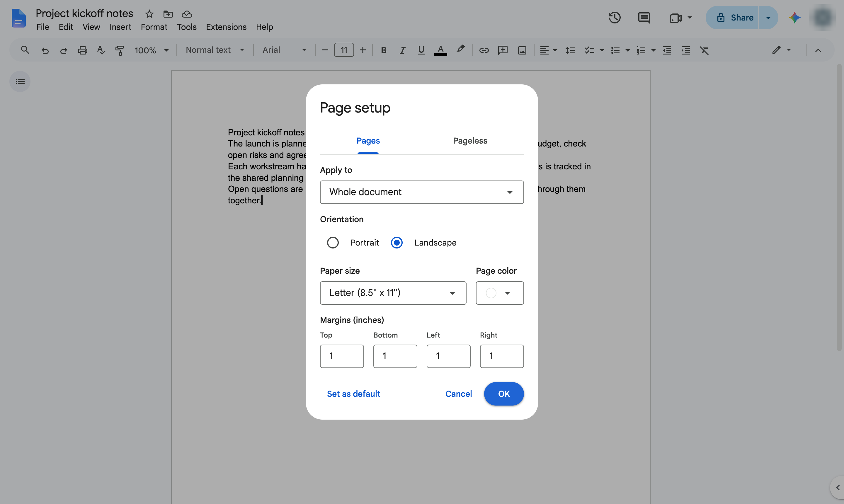This screenshot has width=844, height=504.
Task: Star the Project kickoff notes document
Action: [149, 14]
